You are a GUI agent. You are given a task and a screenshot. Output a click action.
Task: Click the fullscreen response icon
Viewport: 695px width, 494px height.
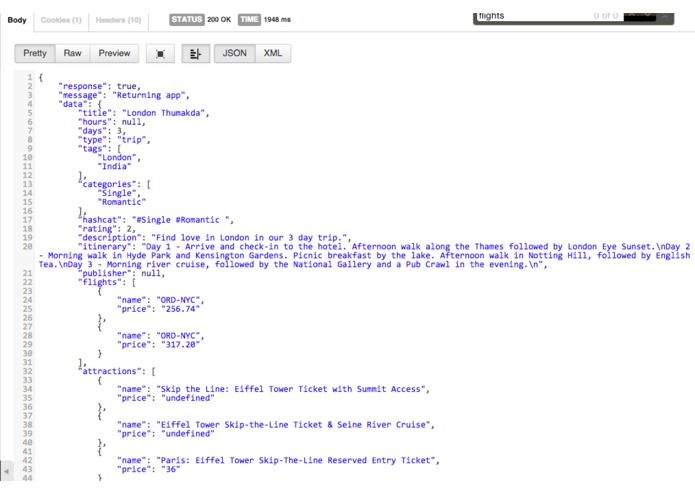[160, 54]
